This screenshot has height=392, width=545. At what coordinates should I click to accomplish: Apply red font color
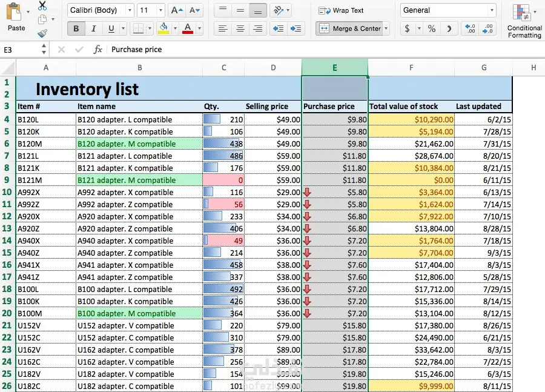pos(188,28)
